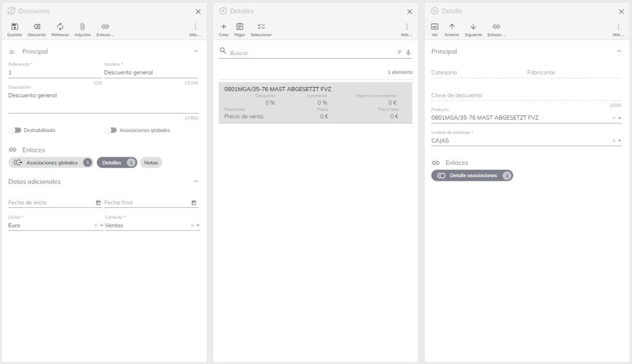Activate the voice search microphone icon
The height and width of the screenshot is (364, 632).
pos(409,52)
